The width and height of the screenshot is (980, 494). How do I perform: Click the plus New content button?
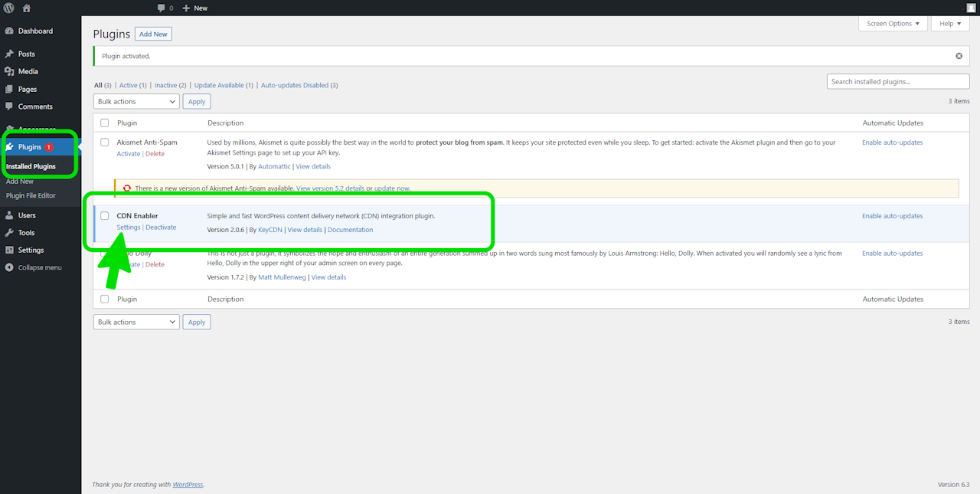tap(195, 8)
